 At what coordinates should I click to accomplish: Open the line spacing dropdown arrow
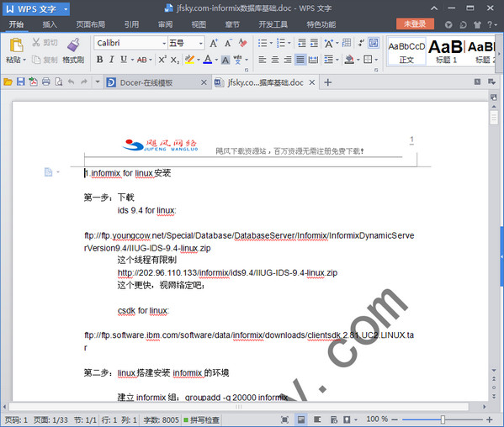click(337, 60)
